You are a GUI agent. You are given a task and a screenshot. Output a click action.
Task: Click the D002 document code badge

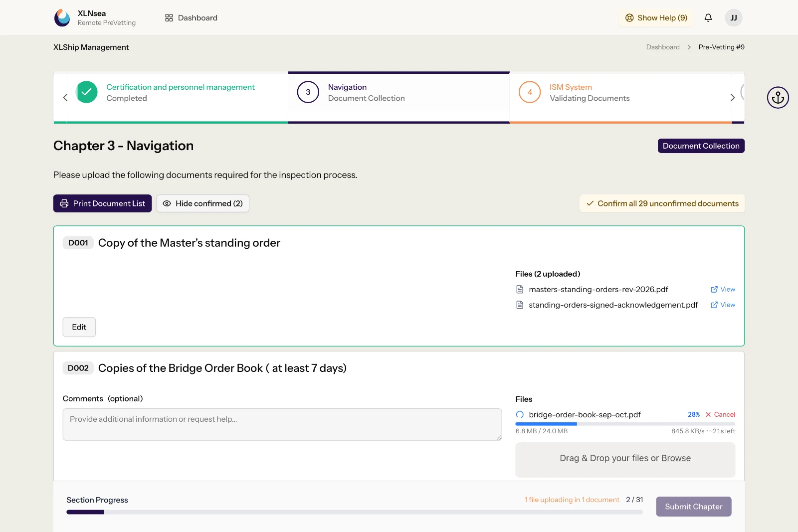tap(78, 368)
